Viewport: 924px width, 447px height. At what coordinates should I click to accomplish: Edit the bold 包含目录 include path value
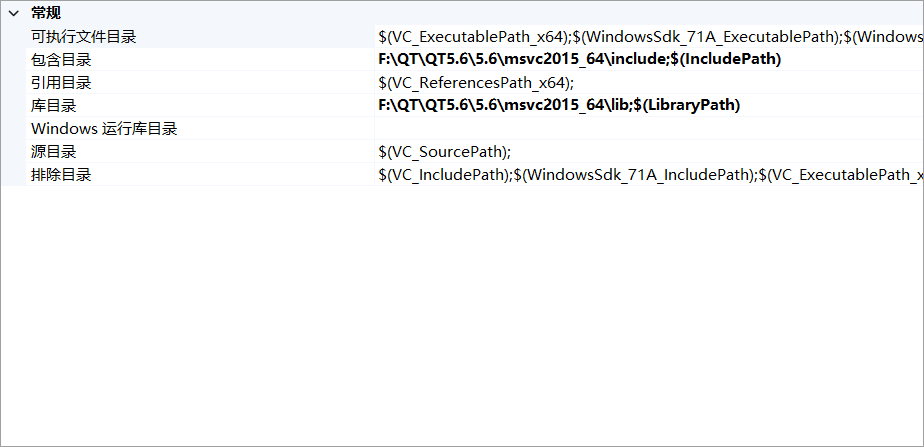coord(580,60)
